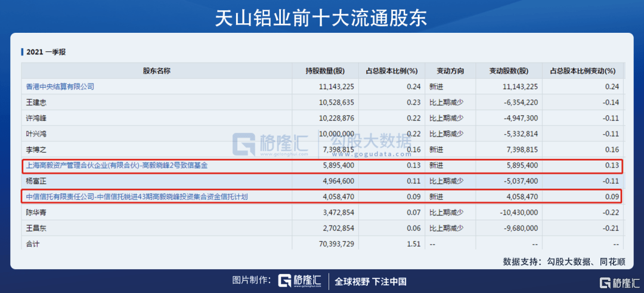Click the 变动方向 column header
Image resolution: width=644 pixels, height=293 pixels.
(450, 70)
